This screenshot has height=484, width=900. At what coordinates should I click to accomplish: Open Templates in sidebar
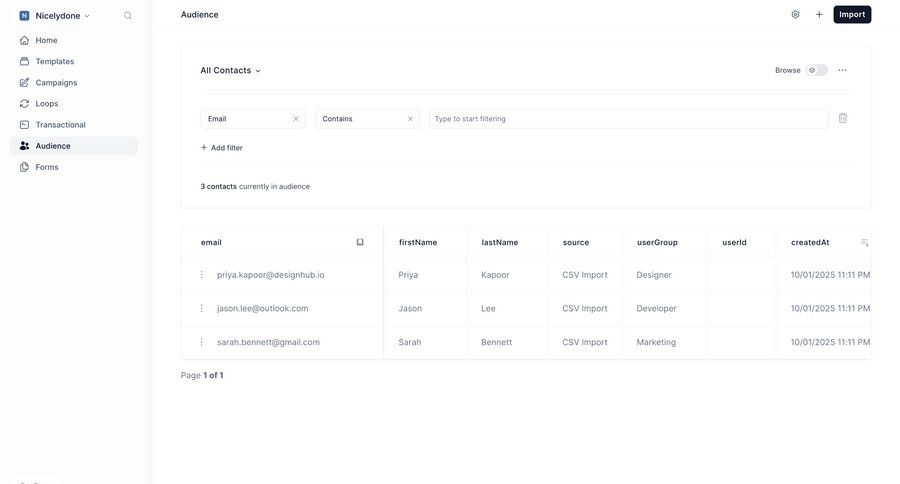(x=54, y=61)
